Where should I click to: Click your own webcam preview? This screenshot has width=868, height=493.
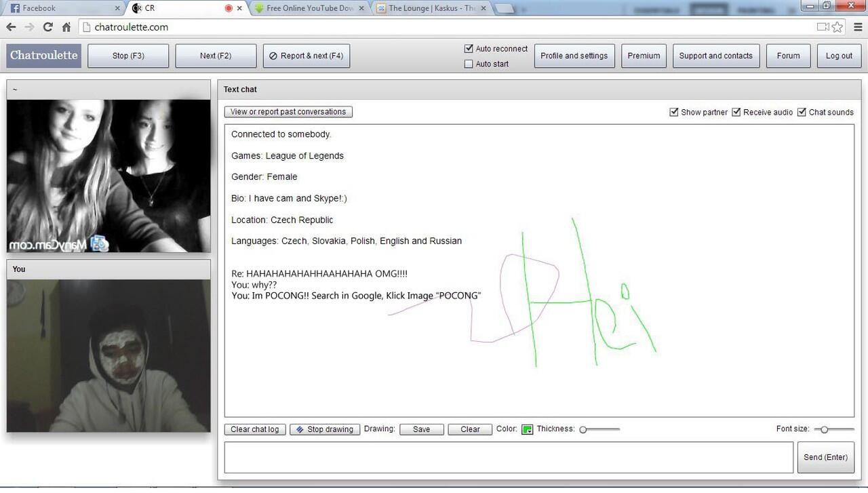[108, 355]
